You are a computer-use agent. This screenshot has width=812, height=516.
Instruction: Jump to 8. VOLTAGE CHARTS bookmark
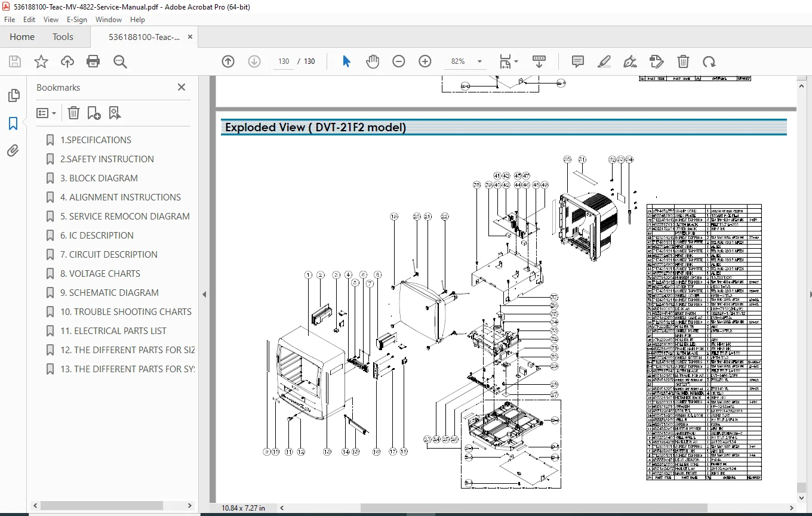pos(100,274)
